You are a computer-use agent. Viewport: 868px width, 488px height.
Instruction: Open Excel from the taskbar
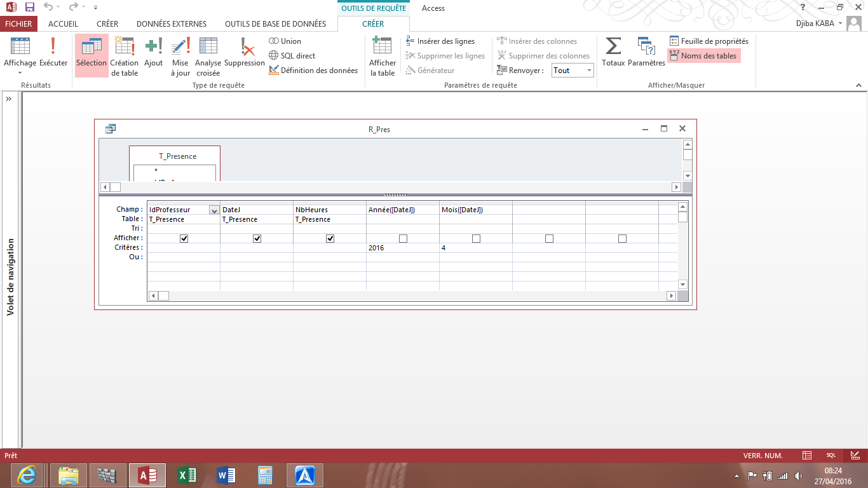click(x=187, y=475)
